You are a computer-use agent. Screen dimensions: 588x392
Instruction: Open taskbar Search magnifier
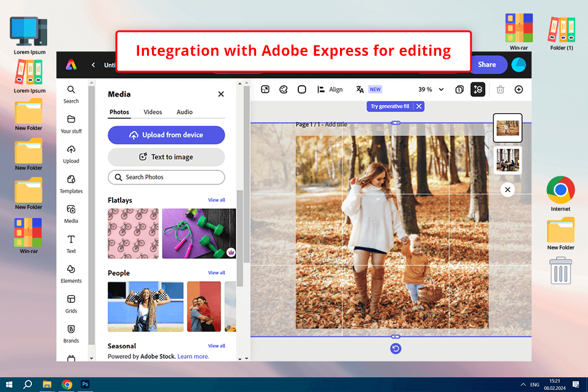point(28,385)
